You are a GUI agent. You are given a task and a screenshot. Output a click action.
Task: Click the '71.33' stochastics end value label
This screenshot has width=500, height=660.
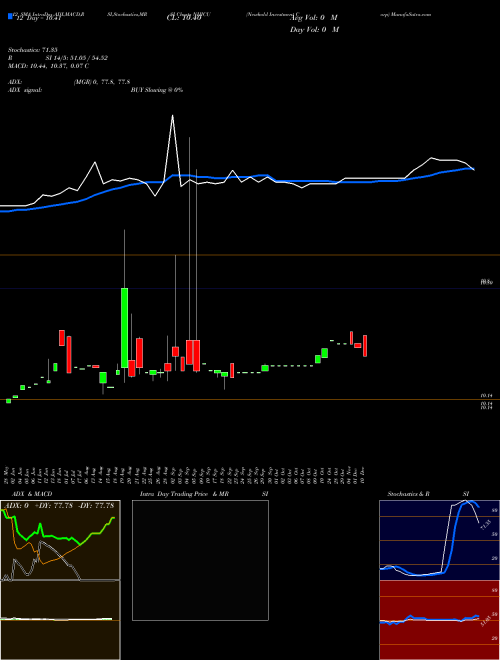(x=485, y=524)
